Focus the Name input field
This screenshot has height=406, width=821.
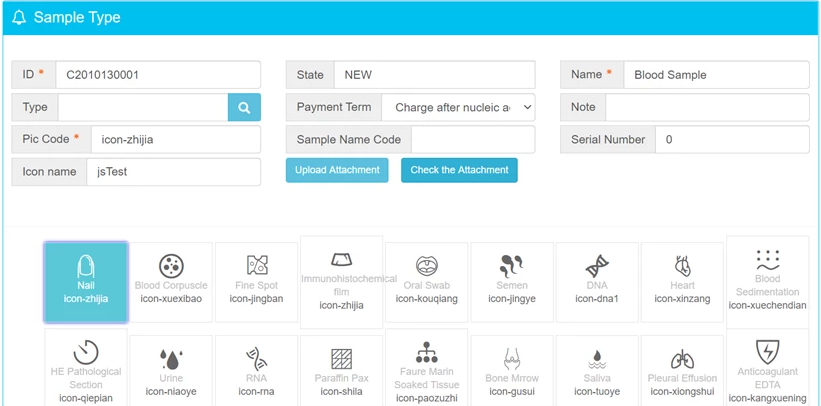(x=715, y=75)
